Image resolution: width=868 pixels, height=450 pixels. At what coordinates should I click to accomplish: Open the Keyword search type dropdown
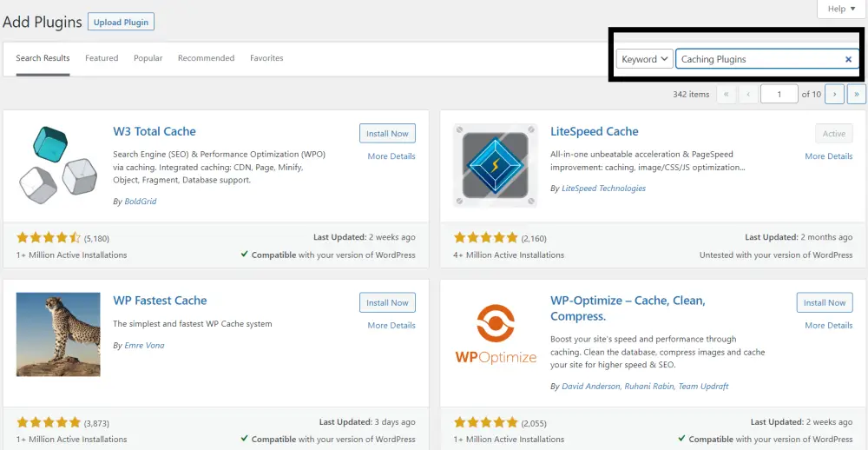(x=644, y=59)
